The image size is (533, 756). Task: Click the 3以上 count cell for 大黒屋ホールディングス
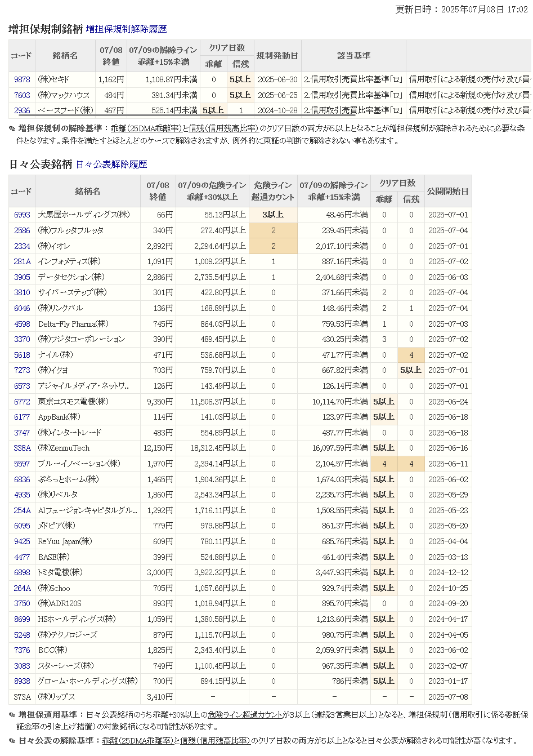point(273,215)
